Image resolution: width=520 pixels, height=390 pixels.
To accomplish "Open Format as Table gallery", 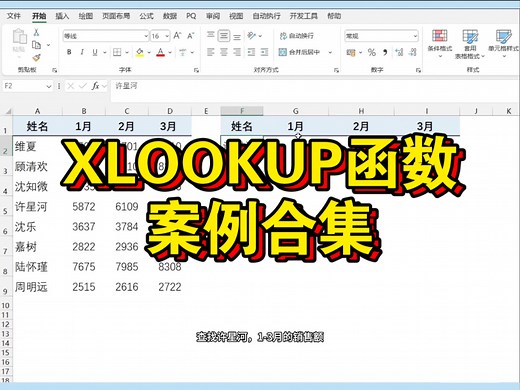I will (x=470, y=44).
